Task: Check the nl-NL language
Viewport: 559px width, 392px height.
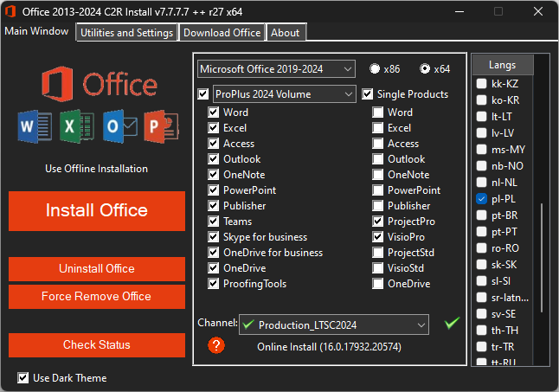Action: tap(481, 182)
